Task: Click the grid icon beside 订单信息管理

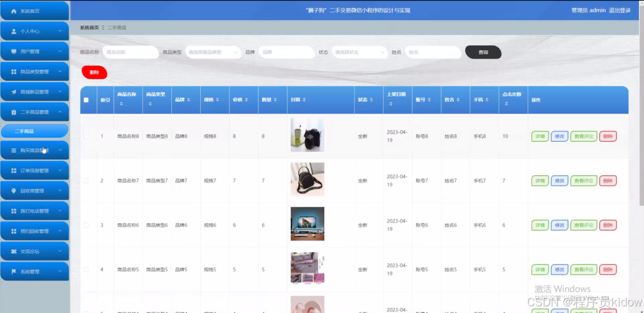Action: [14, 171]
